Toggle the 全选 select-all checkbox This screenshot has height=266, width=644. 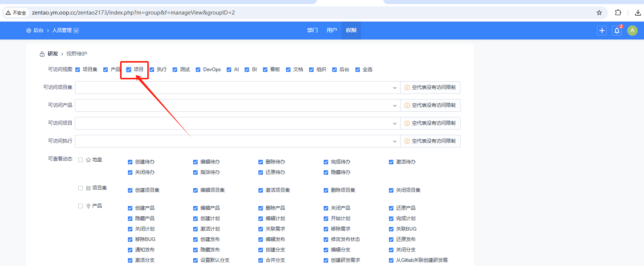[x=358, y=70]
